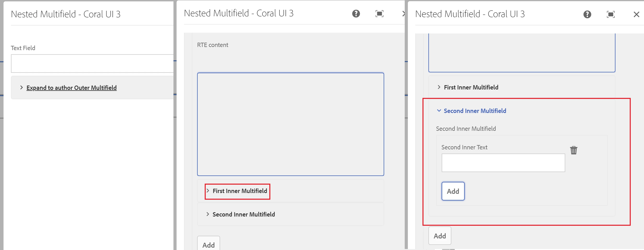
Task: Select First Inner Multifield label in middle dialog
Action: click(240, 191)
